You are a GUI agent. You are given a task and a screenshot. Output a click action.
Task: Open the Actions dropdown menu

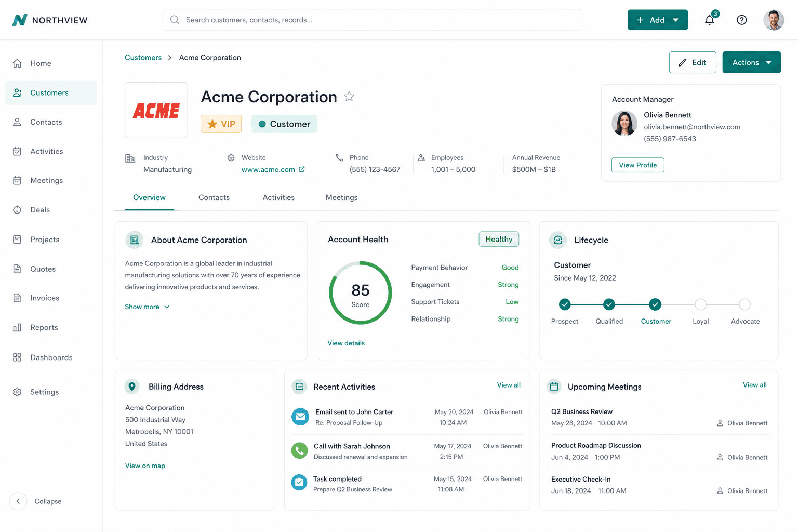[751, 62]
